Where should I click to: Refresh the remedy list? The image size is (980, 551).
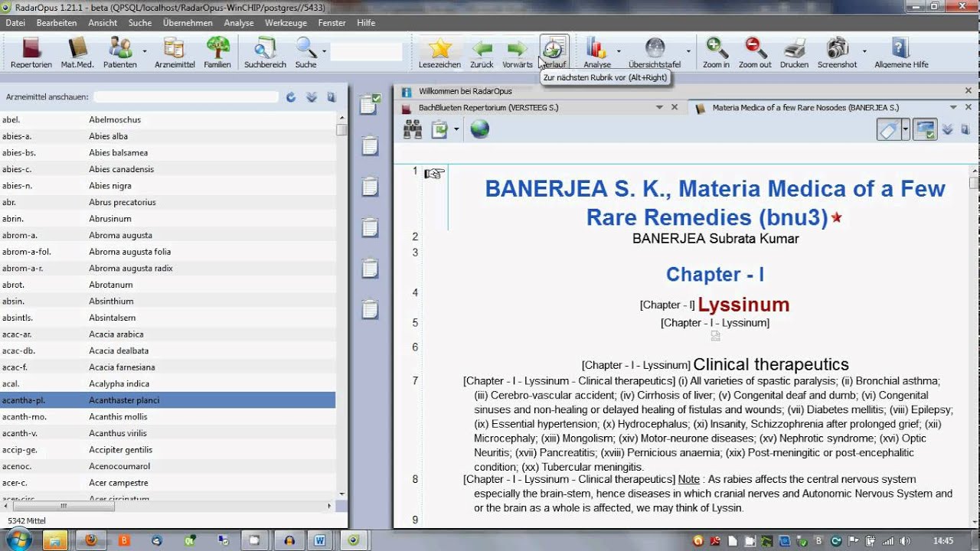coord(291,97)
